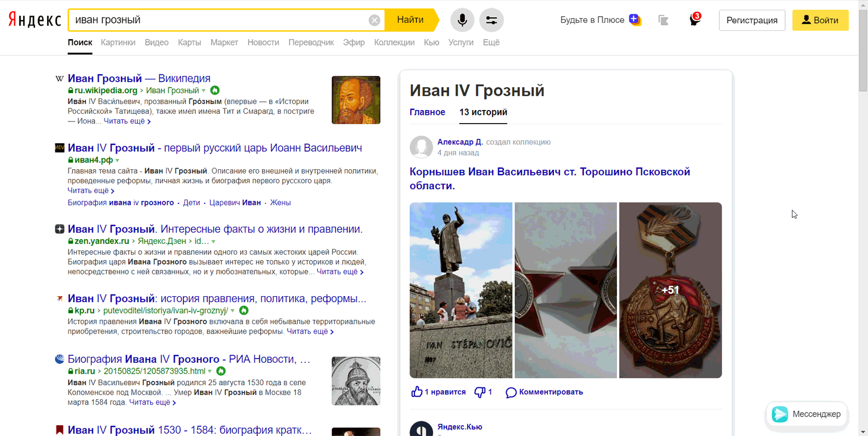
Task: Expand Читать ещё in Yandex Zen snippet
Action: tap(340, 272)
